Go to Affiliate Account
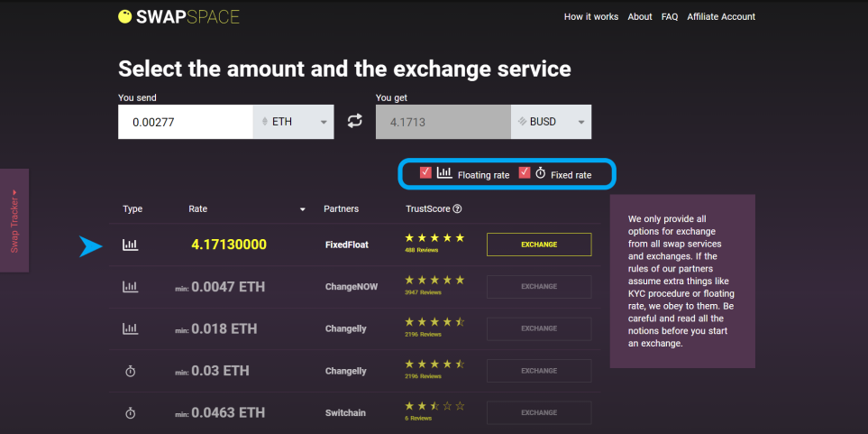The width and height of the screenshot is (868, 434). (x=721, y=16)
